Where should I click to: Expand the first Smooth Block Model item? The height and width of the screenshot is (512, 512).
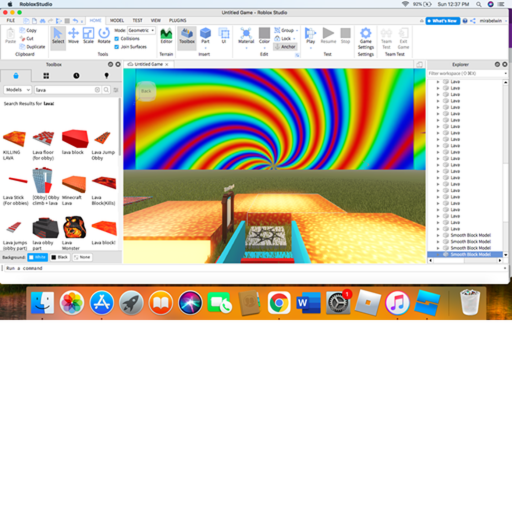click(438, 235)
